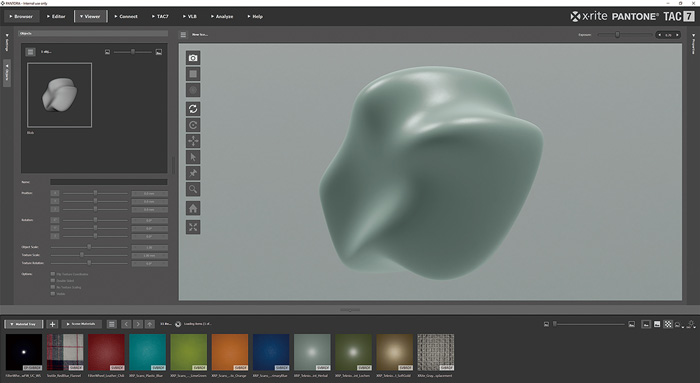This screenshot has width=700, height=383.
Task: Click the fit-to-view expand arrows icon
Action: point(193,227)
